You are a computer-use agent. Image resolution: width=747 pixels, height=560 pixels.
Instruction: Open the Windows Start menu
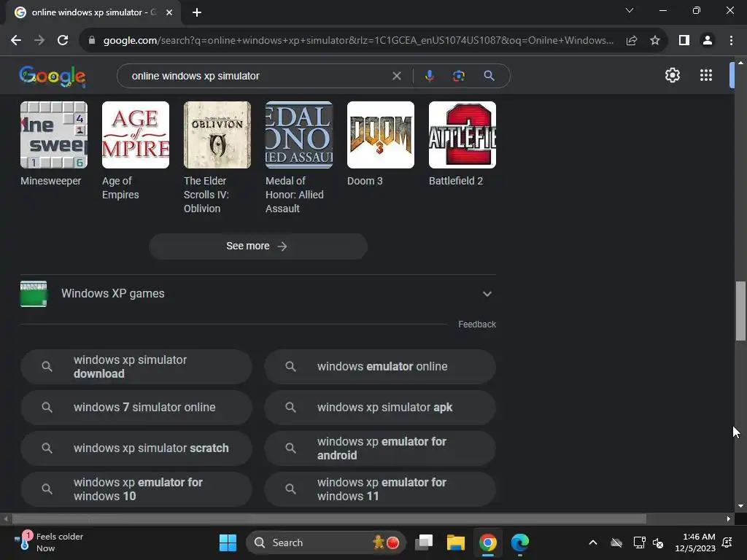point(228,542)
